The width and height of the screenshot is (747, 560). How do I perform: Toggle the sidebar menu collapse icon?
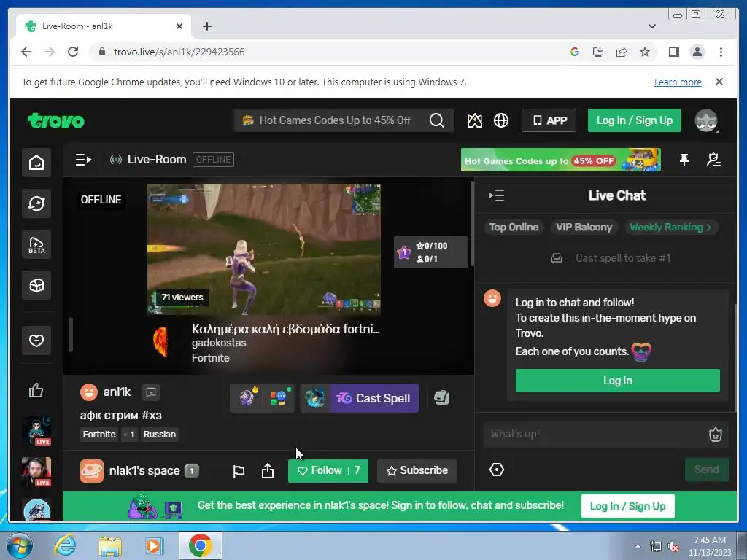click(x=83, y=160)
